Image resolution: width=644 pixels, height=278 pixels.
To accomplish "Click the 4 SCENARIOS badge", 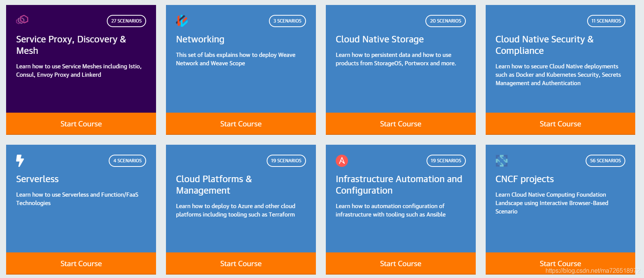I will [x=127, y=161].
